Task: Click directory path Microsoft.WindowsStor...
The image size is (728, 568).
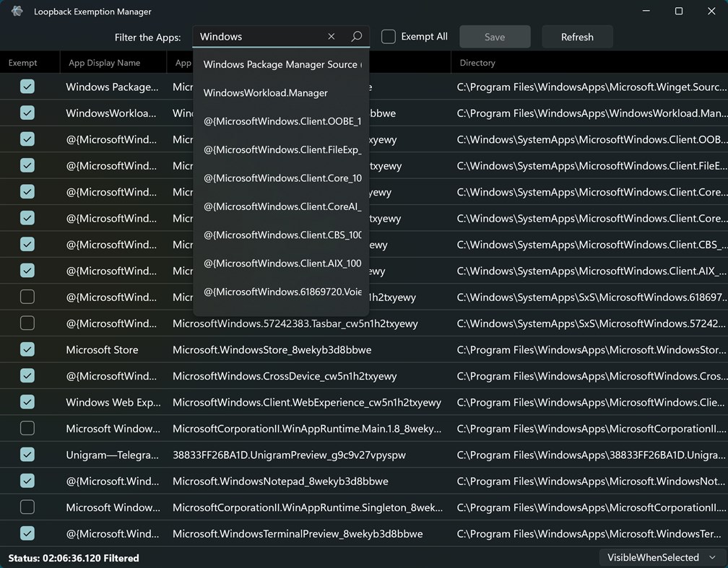Action: [x=591, y=350]
